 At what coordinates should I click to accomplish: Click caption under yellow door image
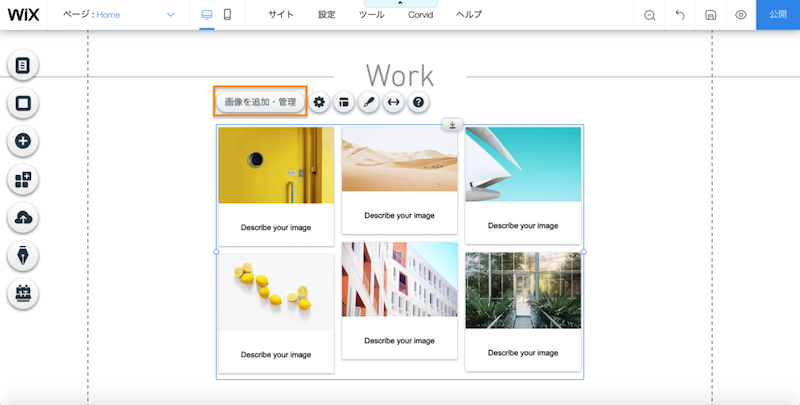click(276, 227)
